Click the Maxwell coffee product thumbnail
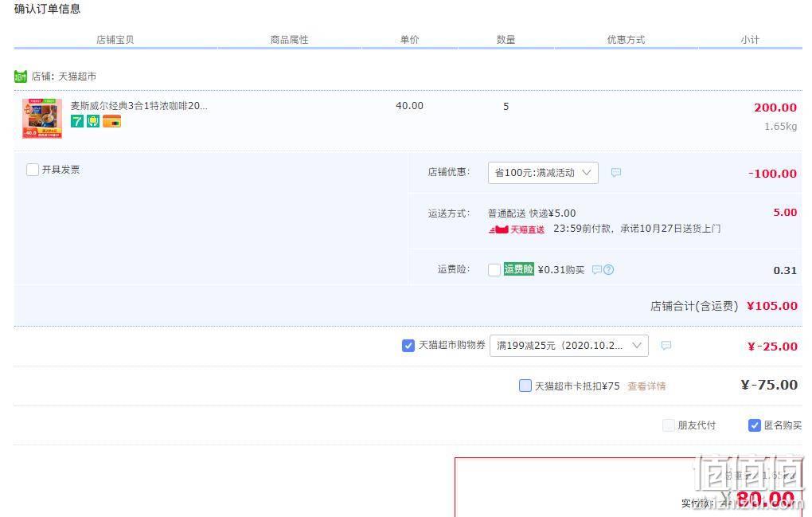The image size is (812, 517). [42, 119]
